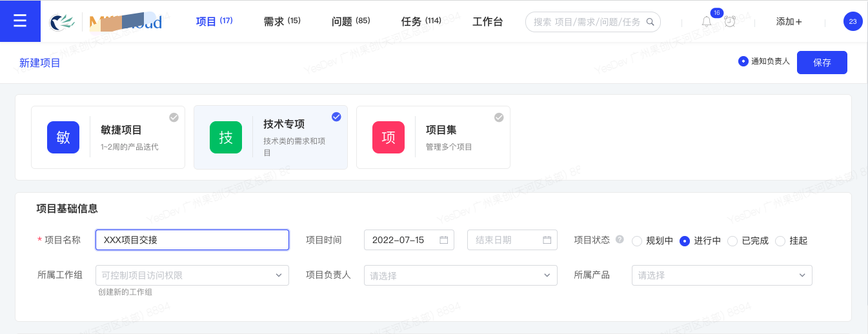Open the hamburger menu icon
868x334 pixels.
[x=20, y=21]
